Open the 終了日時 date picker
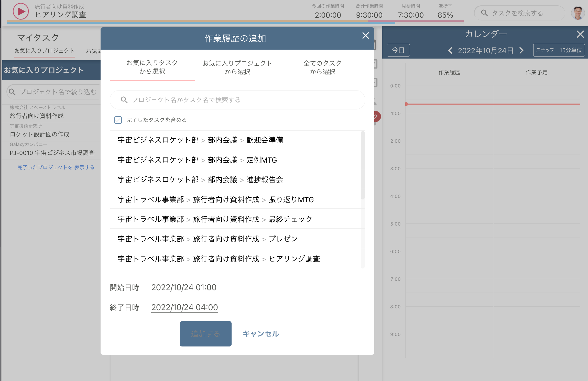 click(x=184, y=307)
